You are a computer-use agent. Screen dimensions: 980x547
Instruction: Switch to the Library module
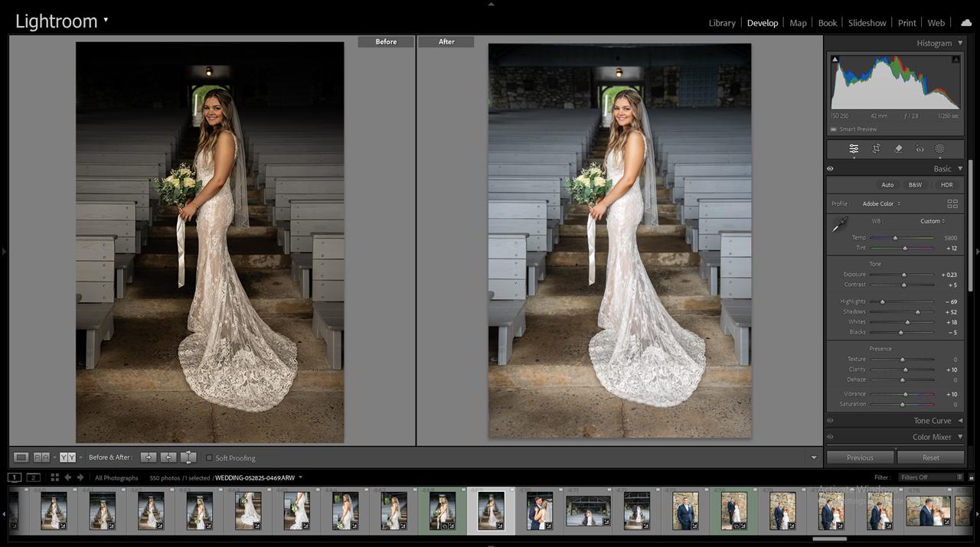coord(721,23)
